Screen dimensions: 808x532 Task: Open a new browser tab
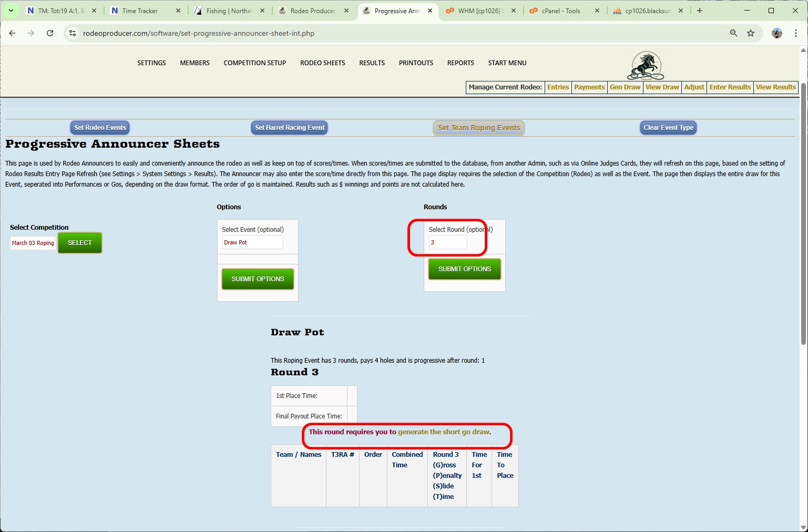click(x=699, y=11)
